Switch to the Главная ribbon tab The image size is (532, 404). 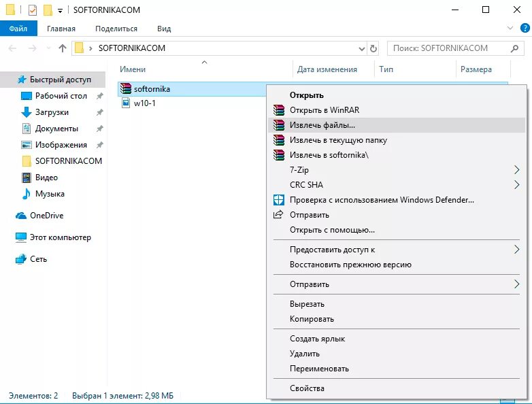(x=61, y=29)
